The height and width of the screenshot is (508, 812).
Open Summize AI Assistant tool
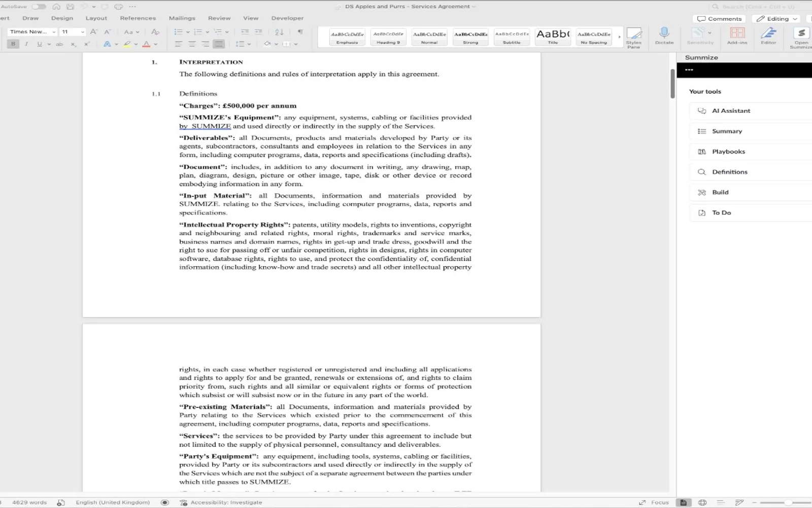click(x=750, y=111)
